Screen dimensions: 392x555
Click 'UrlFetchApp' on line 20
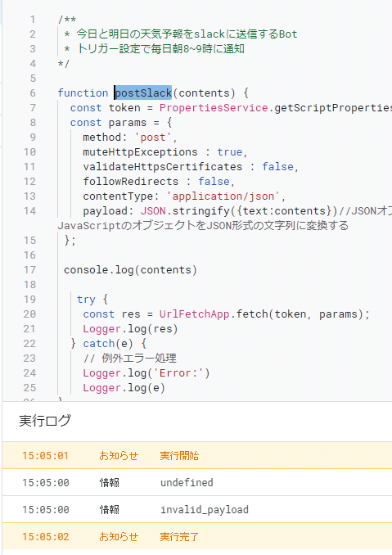point(194,314)
